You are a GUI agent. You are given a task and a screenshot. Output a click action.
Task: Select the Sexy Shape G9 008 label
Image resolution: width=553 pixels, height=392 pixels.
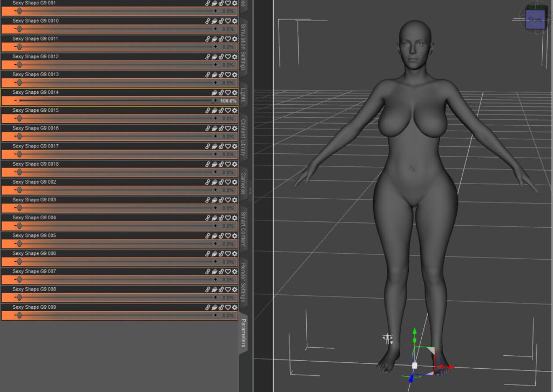34,289
